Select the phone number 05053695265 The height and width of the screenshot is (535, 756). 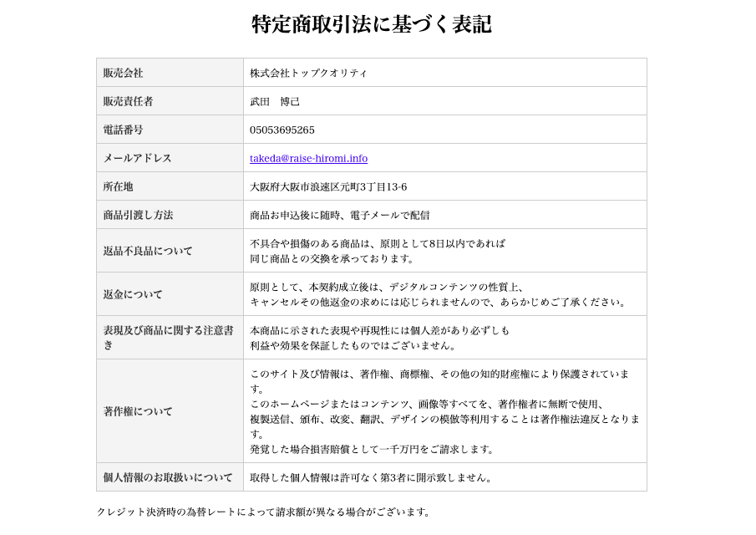point(282,130)
